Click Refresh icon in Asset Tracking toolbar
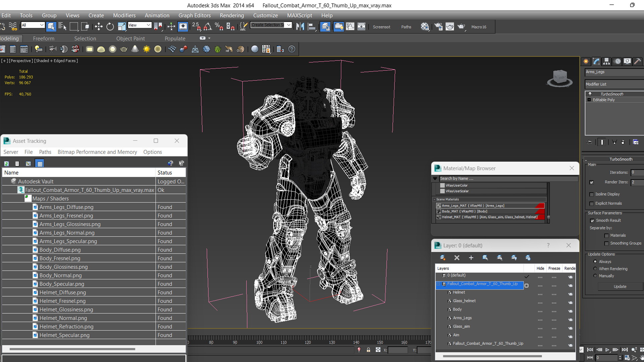The width and height of the screenshot is (644, 362). pyautogui.click(x=6, y=164)
